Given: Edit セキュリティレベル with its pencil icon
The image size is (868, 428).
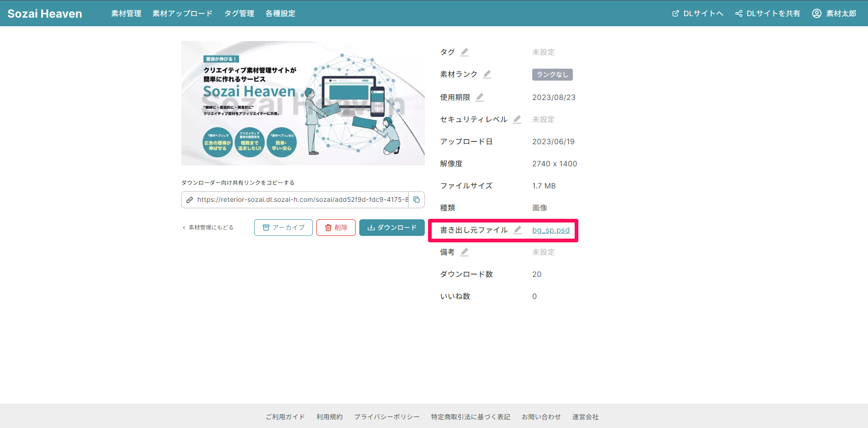Looking at the screenshot, I should click(517, 119).
